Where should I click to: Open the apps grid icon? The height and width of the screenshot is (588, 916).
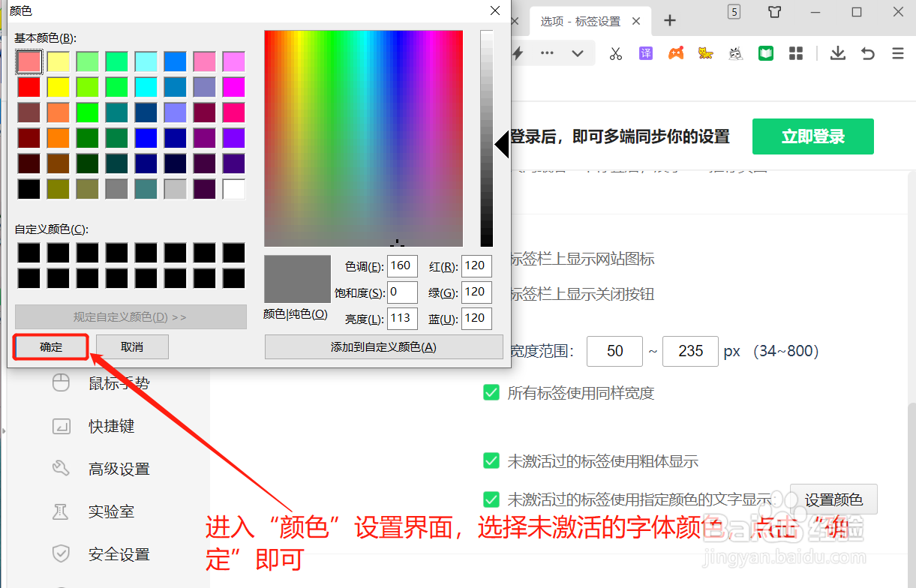click(x=795, y=53)
